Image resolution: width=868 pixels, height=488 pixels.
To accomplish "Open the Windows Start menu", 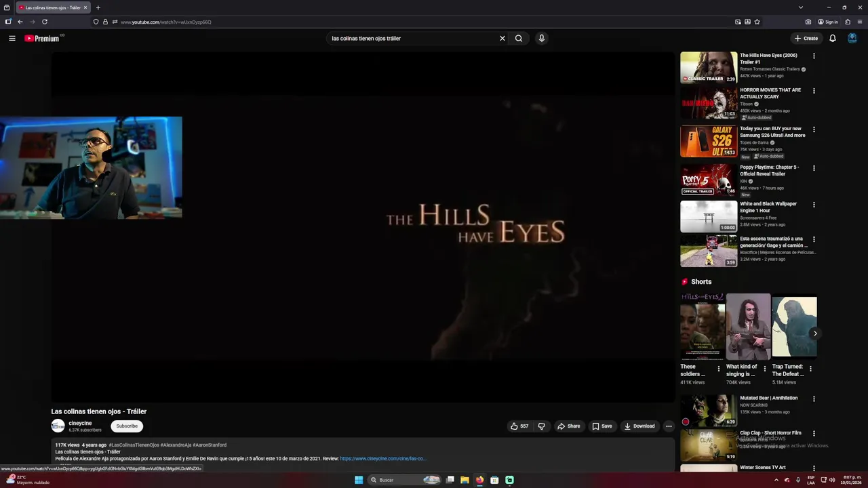I will tap(359, 480).
